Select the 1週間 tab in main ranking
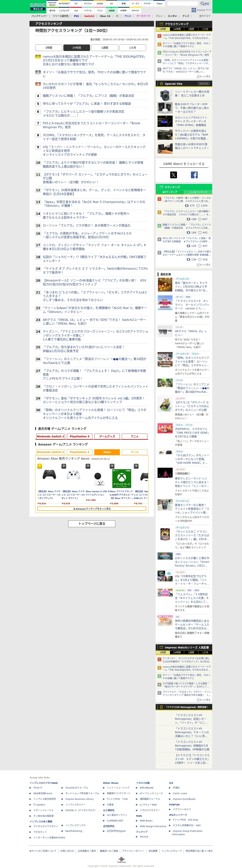This screenshot has width=242, height=868. pyautogui.click(x=105, y=47)
